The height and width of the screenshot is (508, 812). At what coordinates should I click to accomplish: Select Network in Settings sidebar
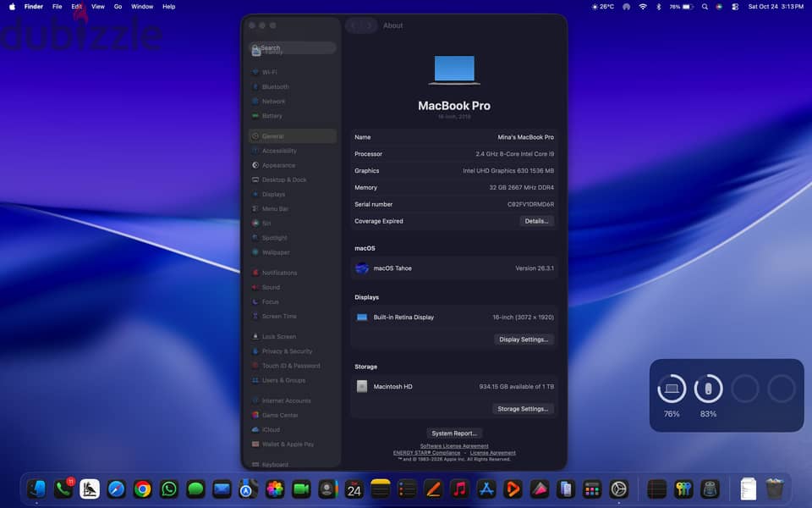click(293, 101)
